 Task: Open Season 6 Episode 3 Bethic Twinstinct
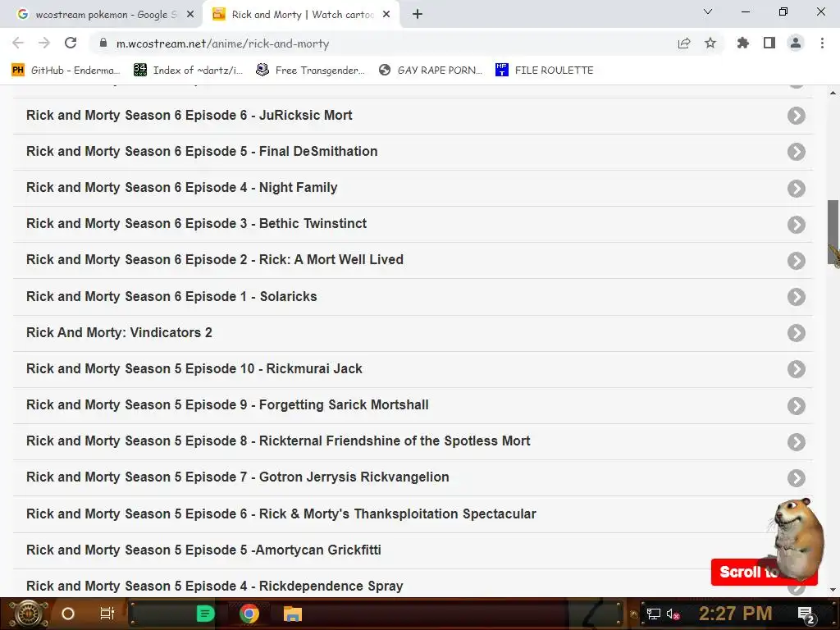[413, 224]
